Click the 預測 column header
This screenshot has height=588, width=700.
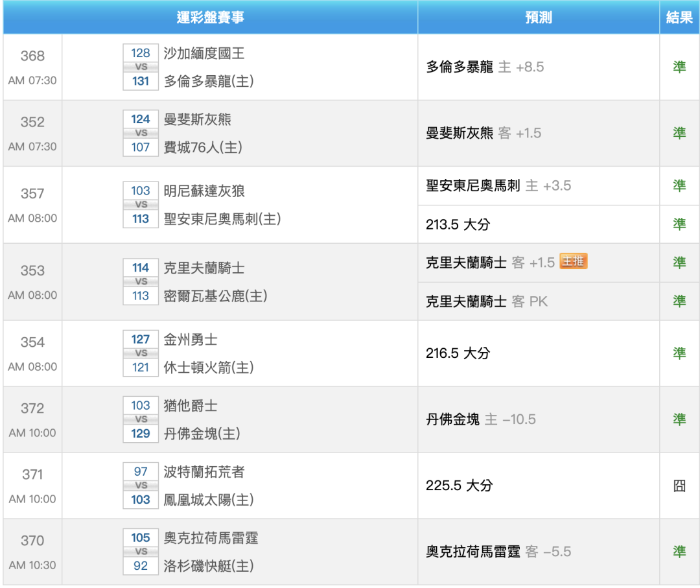point(539,18)
